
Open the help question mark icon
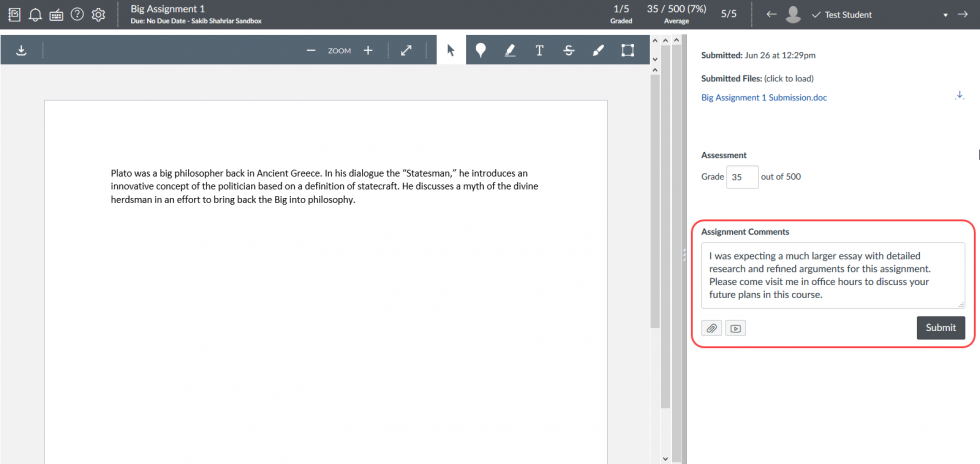tap(77, 14)
